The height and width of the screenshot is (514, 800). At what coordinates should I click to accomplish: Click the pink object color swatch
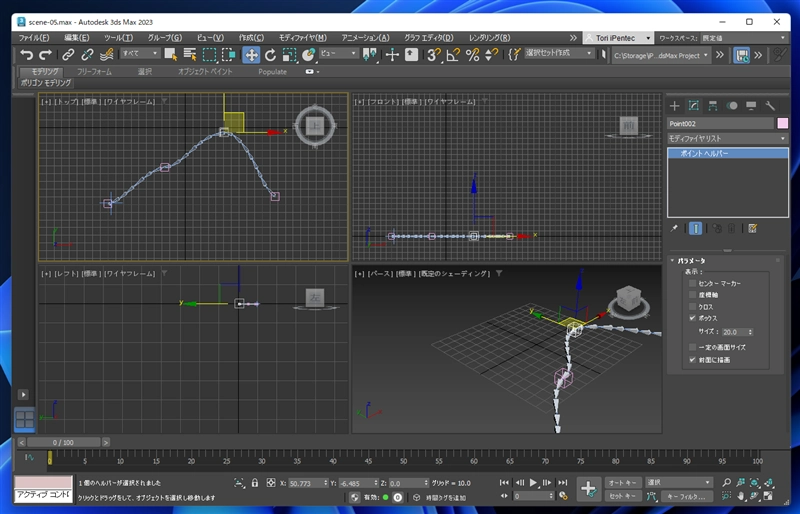[x=782, y=123]
